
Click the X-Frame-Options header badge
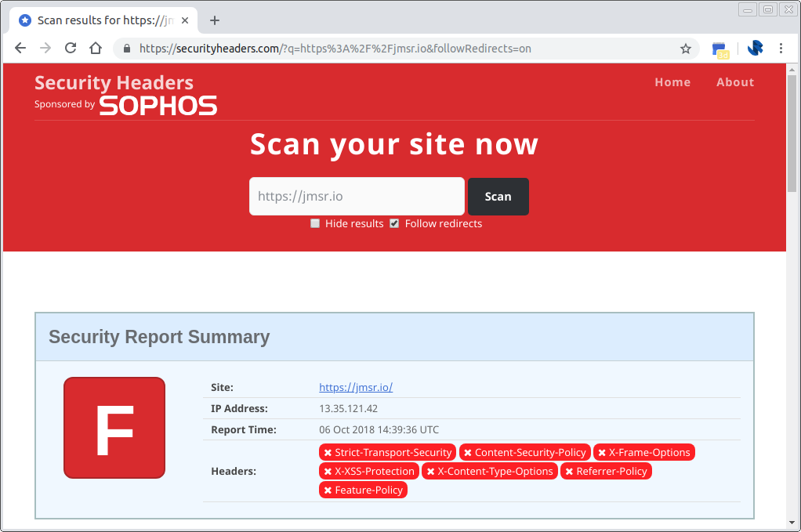click(x=643, y=452)
